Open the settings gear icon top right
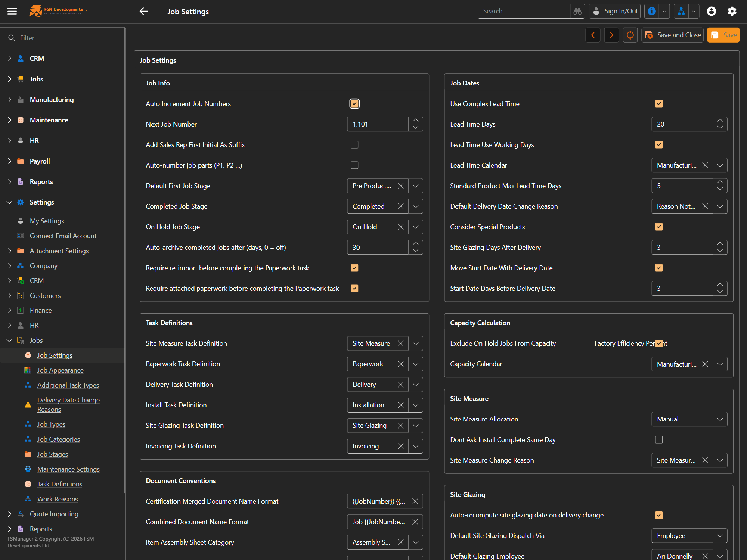Screen dimensions: 747x560 [732, 11]
